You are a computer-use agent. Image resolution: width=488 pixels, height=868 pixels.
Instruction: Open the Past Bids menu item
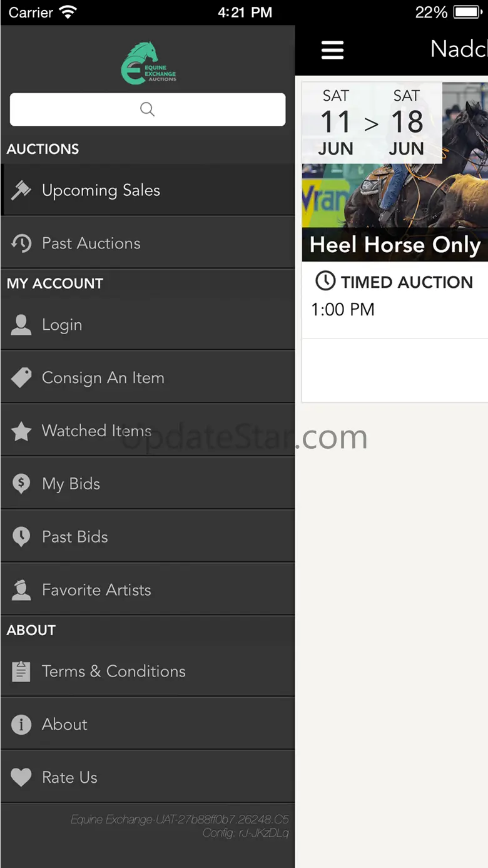75,537
